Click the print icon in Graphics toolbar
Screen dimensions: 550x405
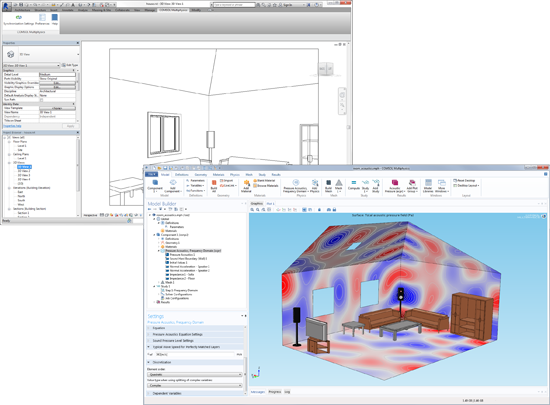click(x=334, y=210)
